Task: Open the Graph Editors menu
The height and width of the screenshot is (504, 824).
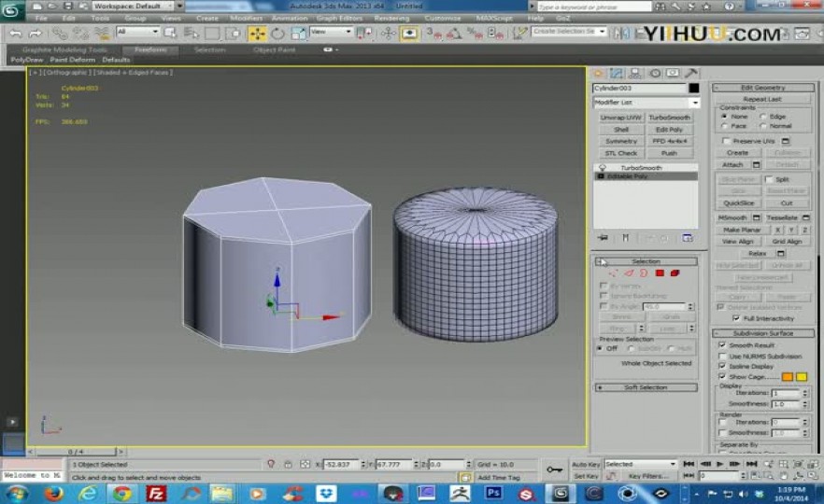Action: click(x=339, y=18)
